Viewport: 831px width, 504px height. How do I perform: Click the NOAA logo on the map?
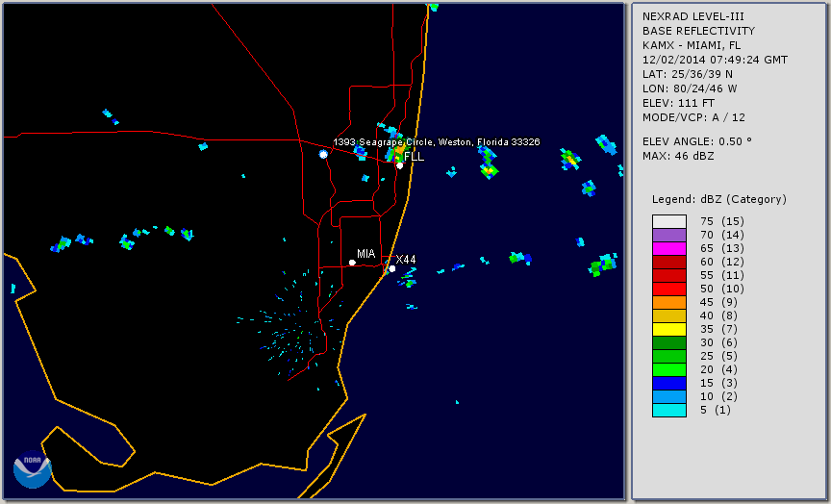point(33,469)
